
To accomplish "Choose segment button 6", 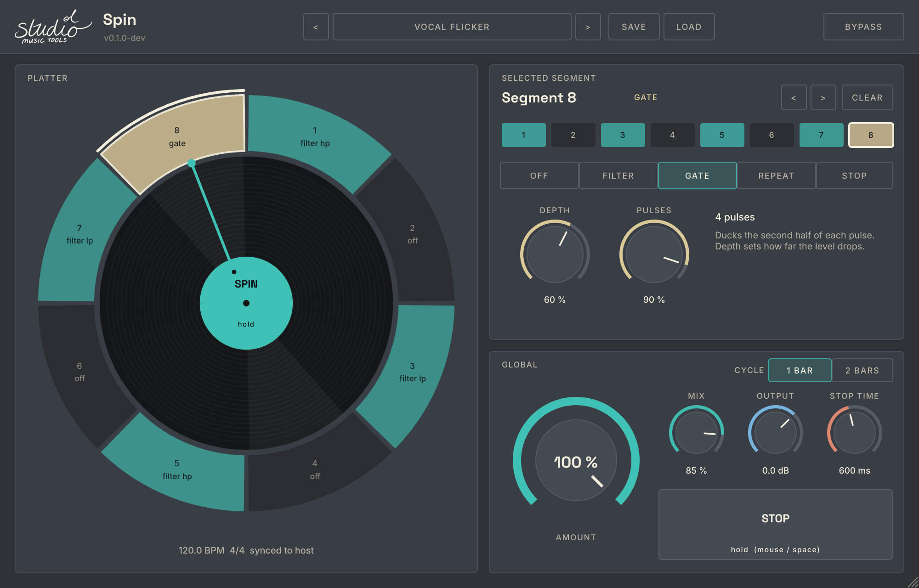I will coord(772,135).
